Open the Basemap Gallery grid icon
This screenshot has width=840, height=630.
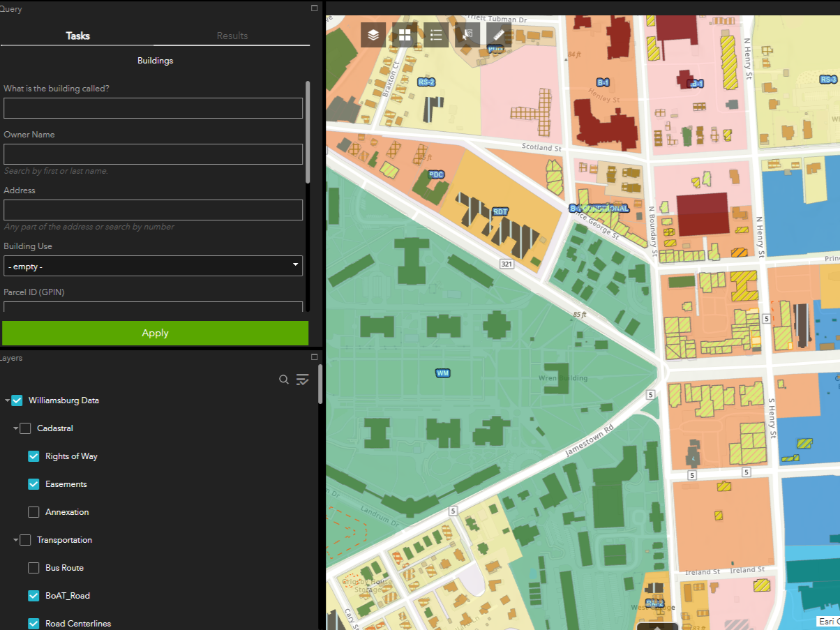pyautogui.click(x=405, y=35)
